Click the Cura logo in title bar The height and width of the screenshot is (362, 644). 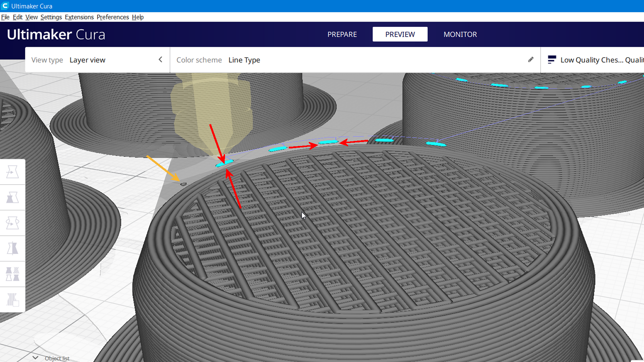[5, 6]
